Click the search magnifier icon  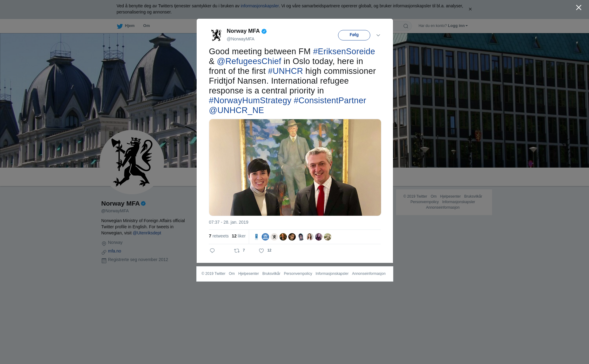[406, 26]
